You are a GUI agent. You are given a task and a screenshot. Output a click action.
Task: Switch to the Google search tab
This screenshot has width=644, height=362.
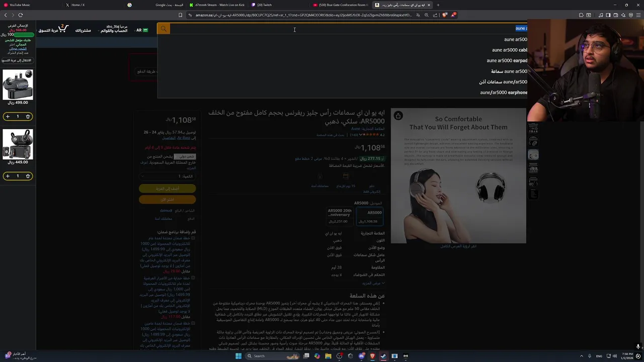(x=156, y=5)
